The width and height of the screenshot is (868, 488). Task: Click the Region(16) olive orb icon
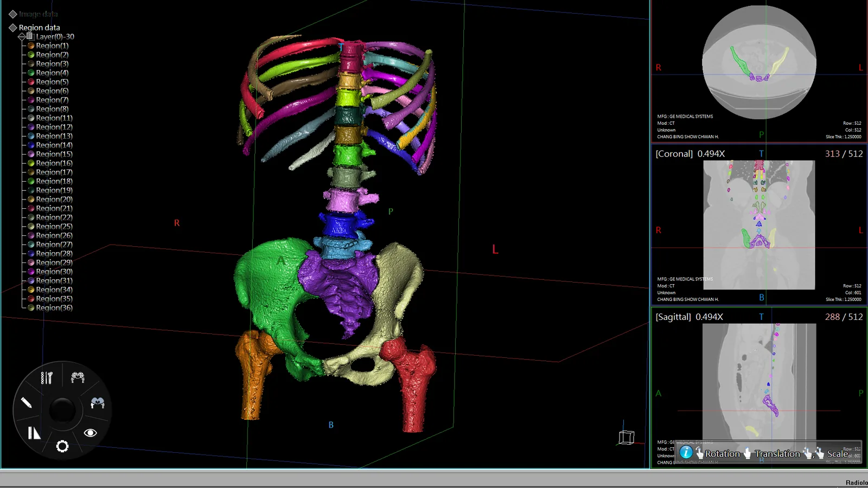31,163
